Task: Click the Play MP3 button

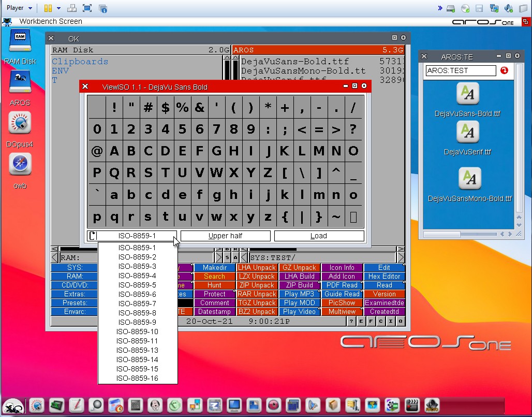Action: pyautogui.click(x=299, y=294)
